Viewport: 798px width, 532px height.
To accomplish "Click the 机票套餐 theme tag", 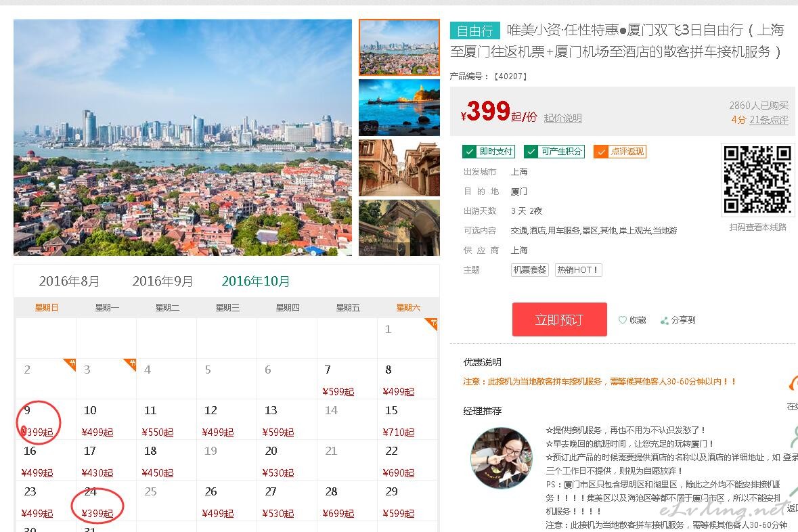I will point(530,270).
